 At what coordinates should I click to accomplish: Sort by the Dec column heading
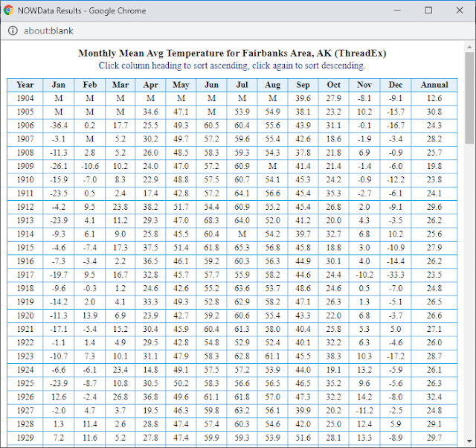click(396, 85)
